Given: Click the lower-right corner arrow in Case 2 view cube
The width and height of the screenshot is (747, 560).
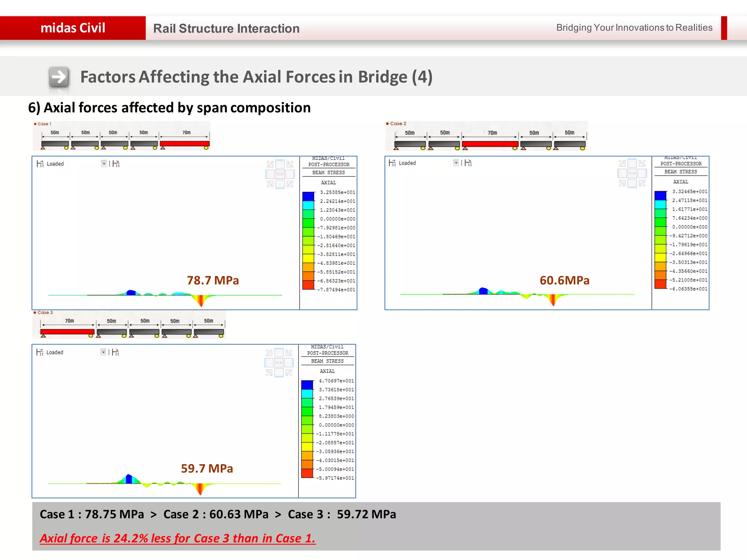Looking at the screenshot, I should pyautogui.click(x=642, y=183).
